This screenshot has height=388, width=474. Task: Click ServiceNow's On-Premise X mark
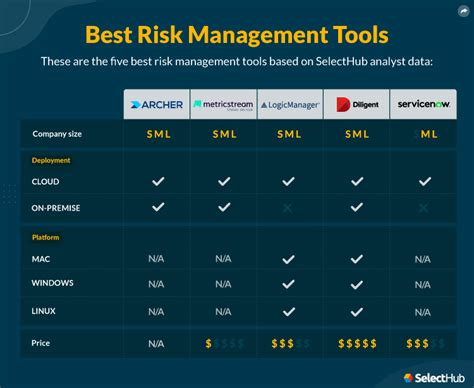(x=424, y=208)
